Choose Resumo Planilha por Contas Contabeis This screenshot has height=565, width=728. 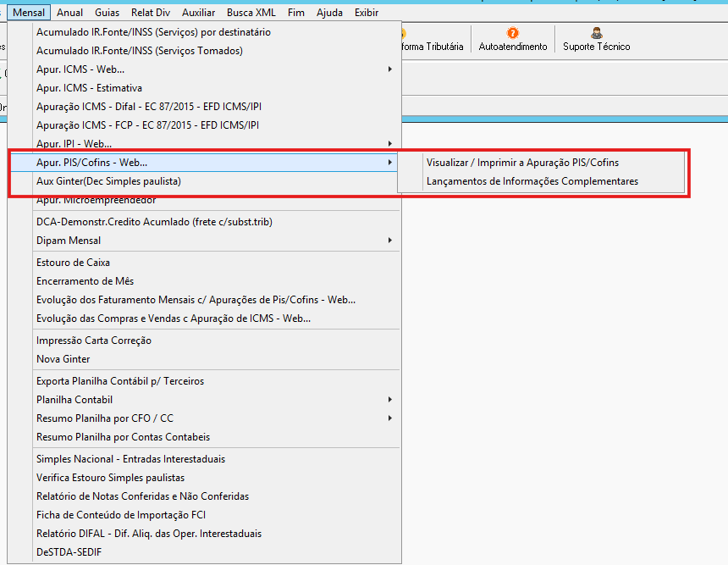pyautogui.click(x=204, y=437)
